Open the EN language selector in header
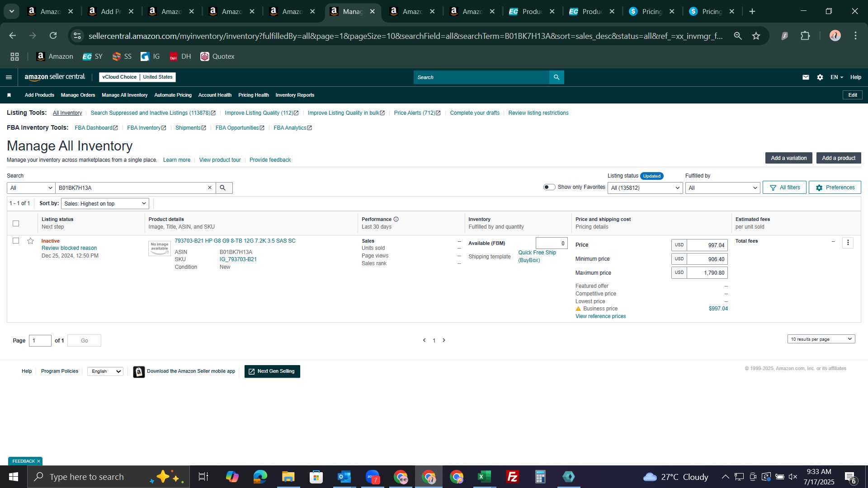The height and width of the screenshot is (488, 868). 837,77
